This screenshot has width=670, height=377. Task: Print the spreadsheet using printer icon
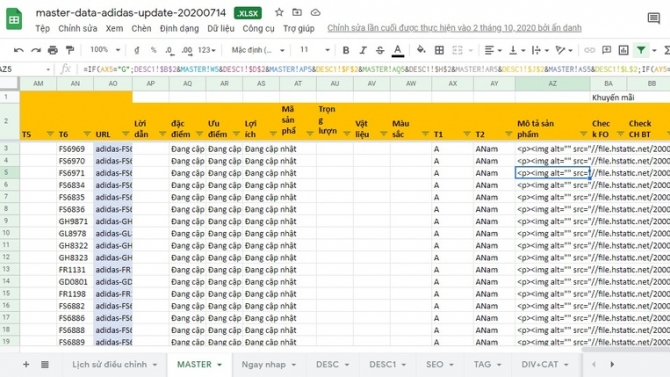[53, 50]
